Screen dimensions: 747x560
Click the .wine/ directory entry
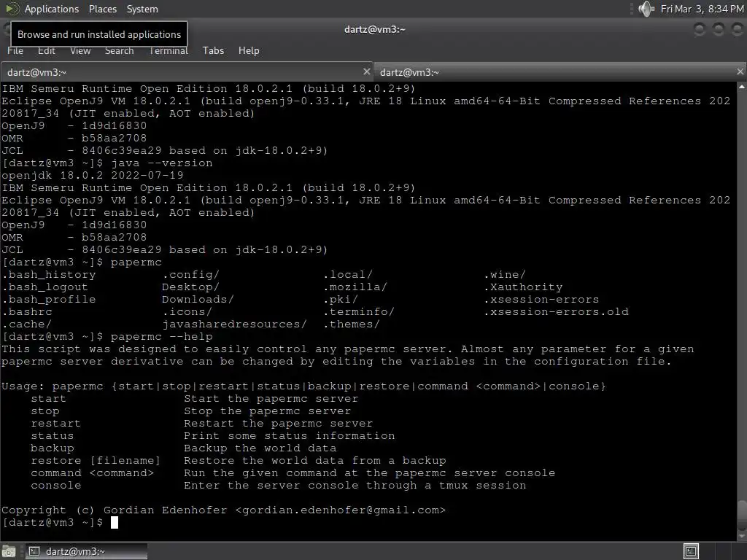(505, 275)
